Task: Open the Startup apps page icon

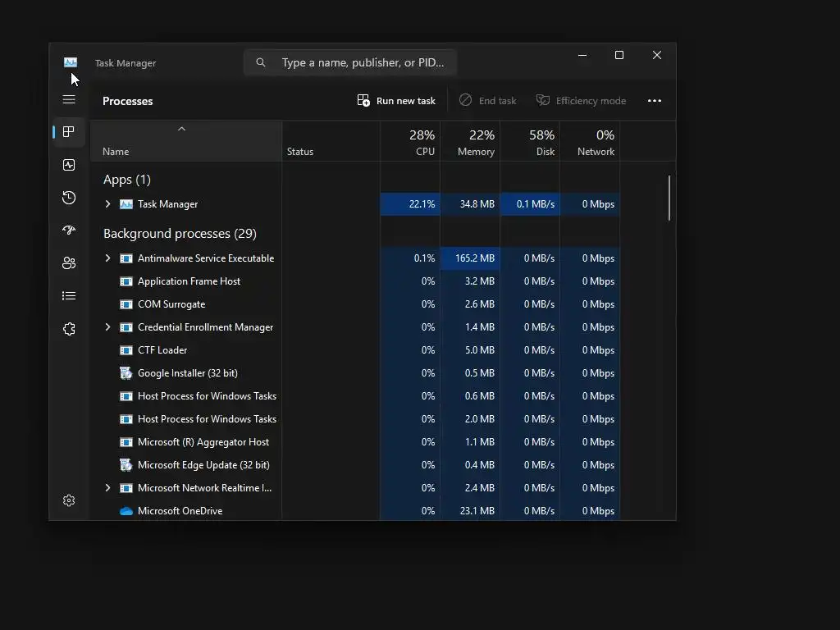Action: click(x=69, y=231)
